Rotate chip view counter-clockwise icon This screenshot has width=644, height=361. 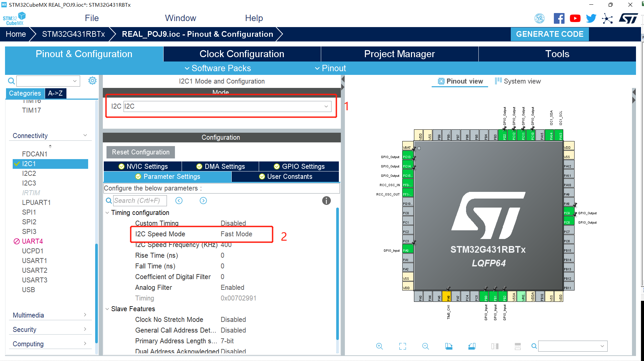click(x=472, y=346)
